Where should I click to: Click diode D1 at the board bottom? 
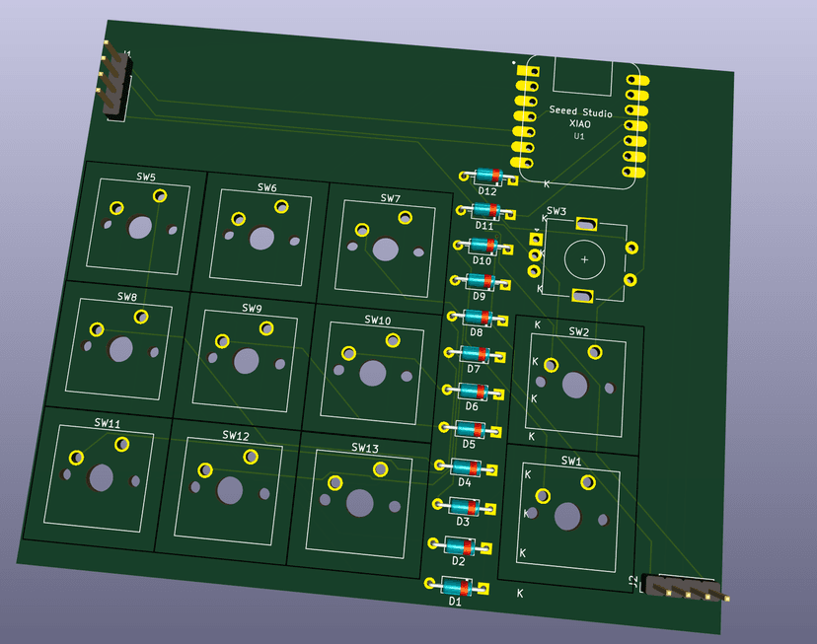(x=457, y=586)
